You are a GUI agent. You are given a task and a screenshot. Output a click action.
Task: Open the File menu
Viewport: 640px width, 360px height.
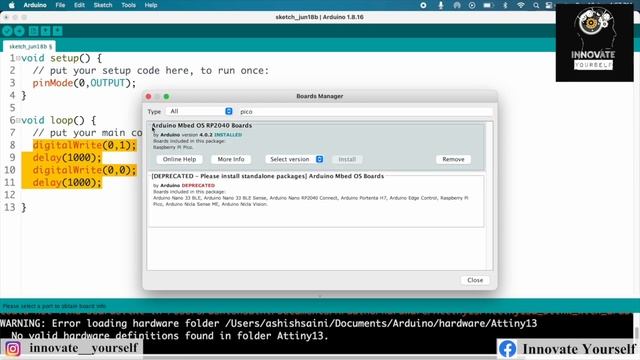[60, 5]
